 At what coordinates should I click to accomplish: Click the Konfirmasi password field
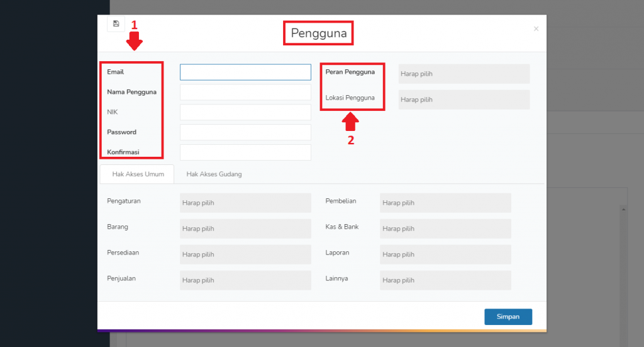point(245,152)
